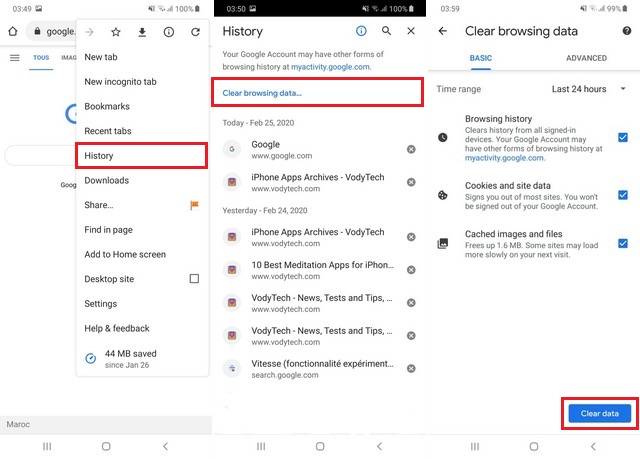Tap the data saver gauge icon
The height and width of the screenshot is (459, 640).
click(x=91, y=358)
